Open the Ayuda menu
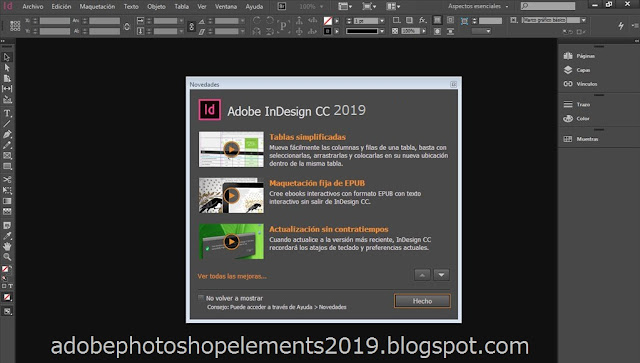Screen dimensions: 640x363 [254, 7]
